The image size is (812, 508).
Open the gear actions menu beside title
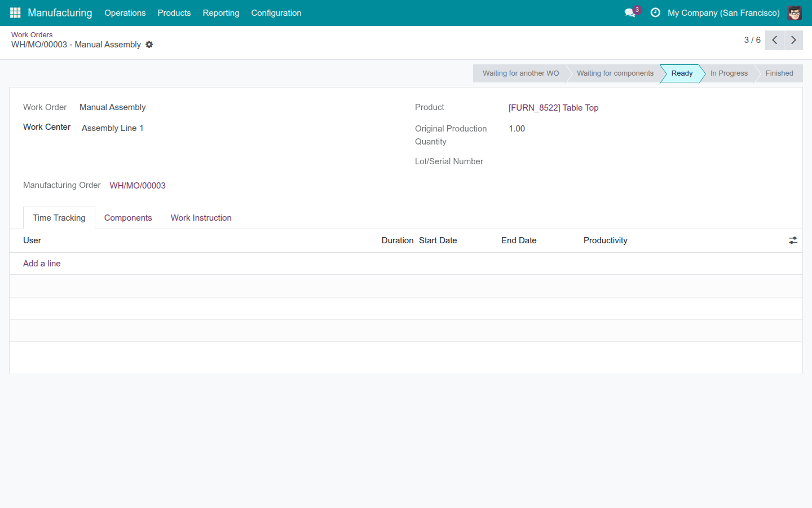149,45
